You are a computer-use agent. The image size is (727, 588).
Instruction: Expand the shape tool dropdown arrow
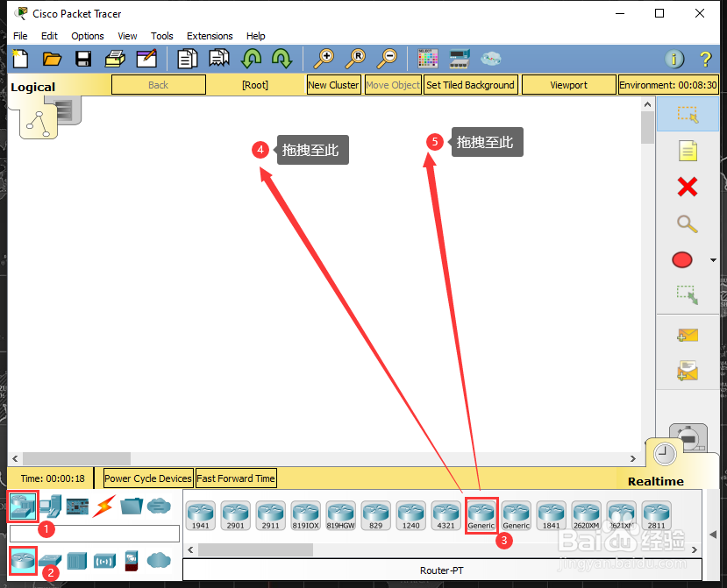click(x=713, y=260)
